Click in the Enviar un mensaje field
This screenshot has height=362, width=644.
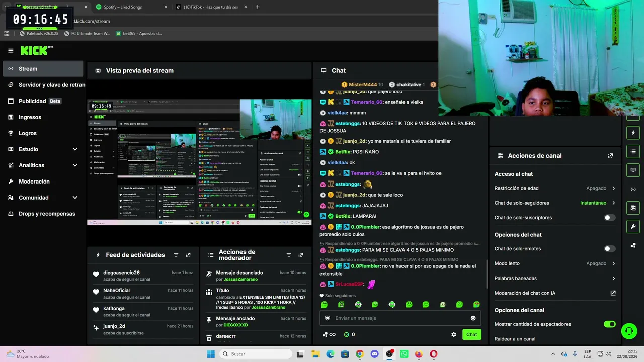(400, 318)
